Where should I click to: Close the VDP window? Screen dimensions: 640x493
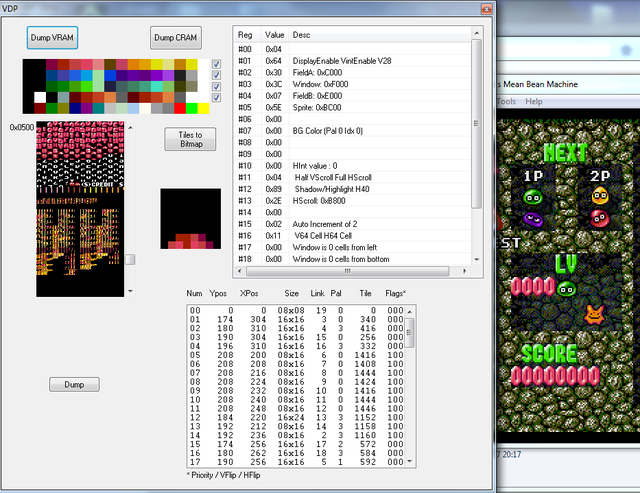(x=486, y=9)
